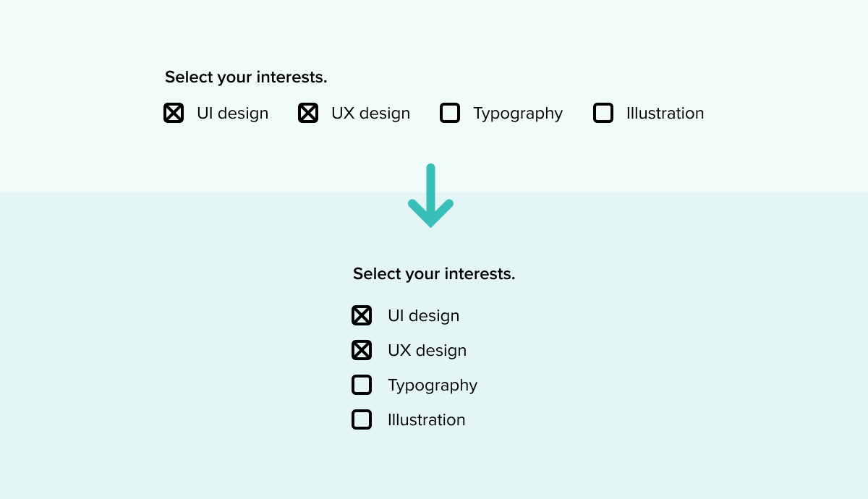Image resolution: width=868 pixels, height=499 pixels.
Task: Uncheck UI design checkbox in vertical list
Action: (362, 315)
